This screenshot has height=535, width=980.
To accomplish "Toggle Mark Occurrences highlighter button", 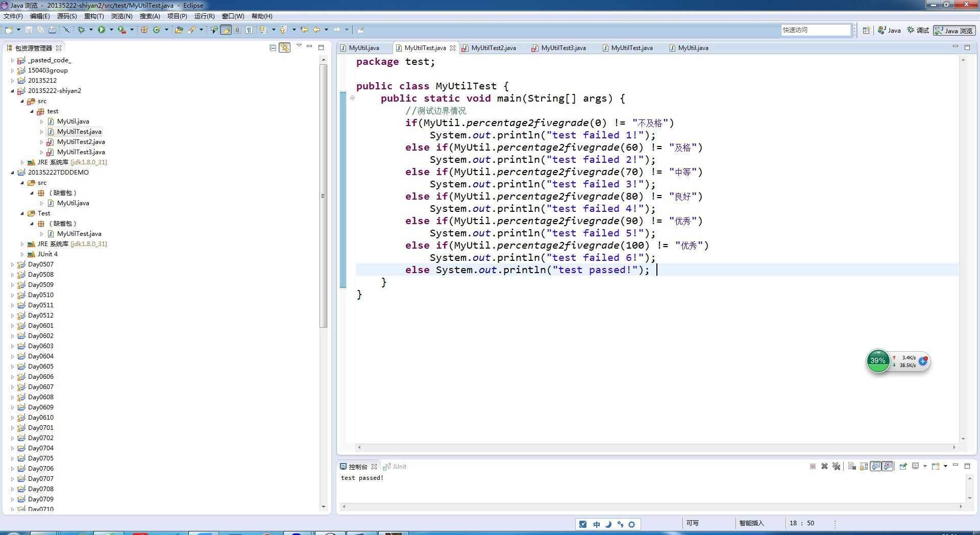I will tap(226, 30).
